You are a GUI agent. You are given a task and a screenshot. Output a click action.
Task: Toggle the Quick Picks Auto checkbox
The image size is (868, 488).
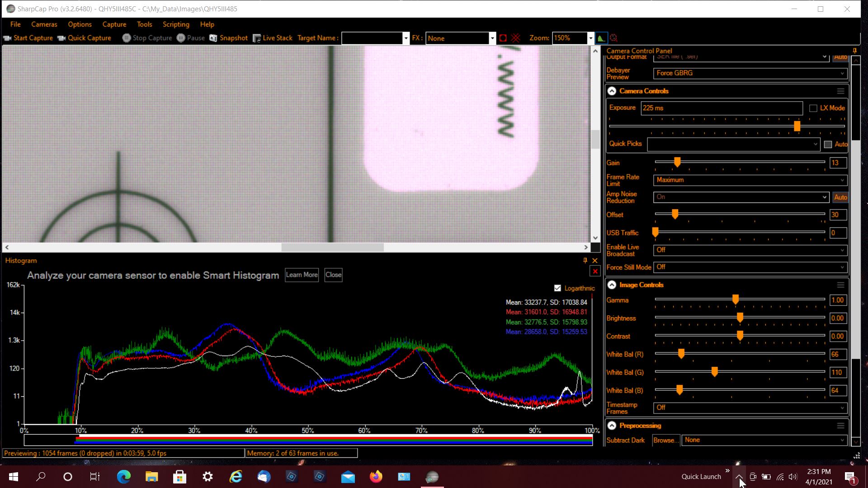827,144
